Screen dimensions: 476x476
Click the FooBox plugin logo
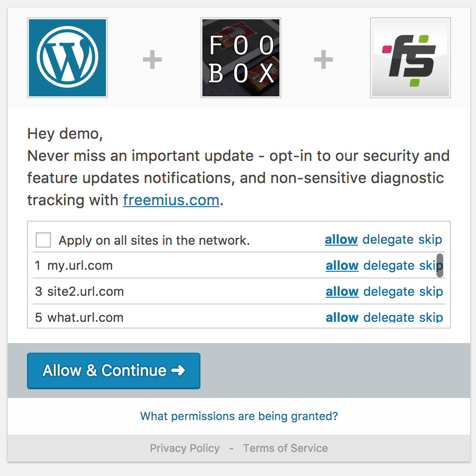241,58
